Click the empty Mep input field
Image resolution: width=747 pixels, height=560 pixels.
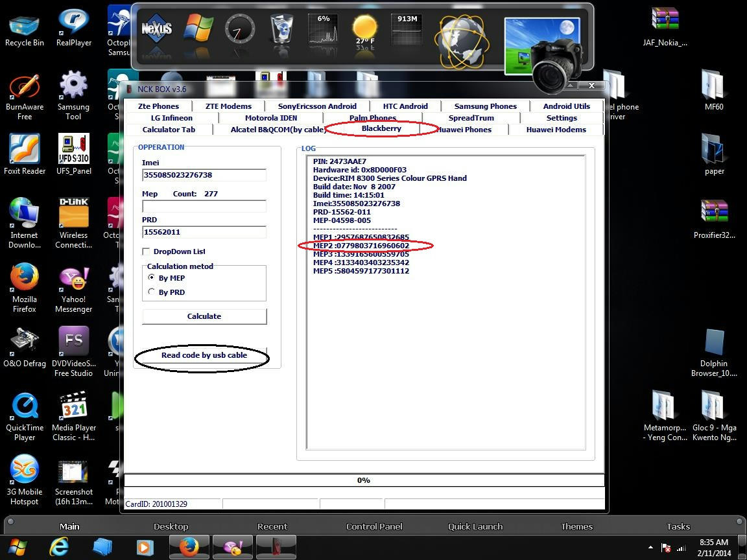click(x=204, y=205)
